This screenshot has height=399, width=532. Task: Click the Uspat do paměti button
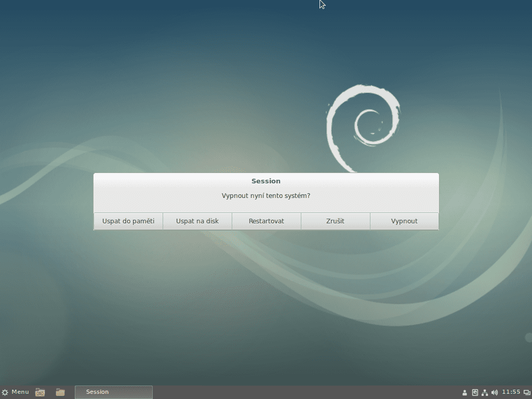pyautogui.click(x=128, y=221)
